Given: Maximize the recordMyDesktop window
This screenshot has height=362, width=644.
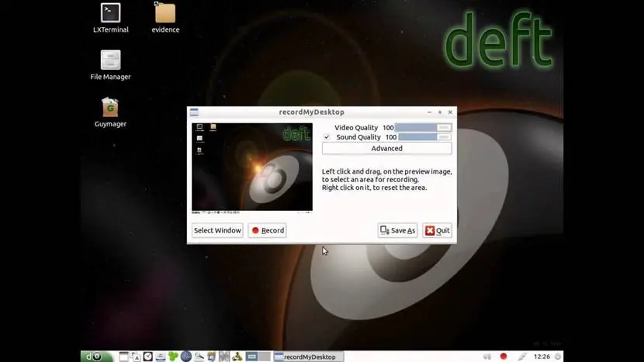Looking at the screenshot, I should (x=440, y=112).
